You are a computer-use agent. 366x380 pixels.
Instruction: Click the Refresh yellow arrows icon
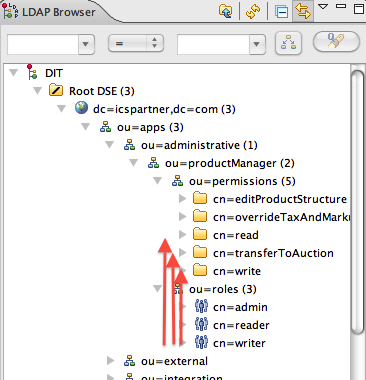253,12
